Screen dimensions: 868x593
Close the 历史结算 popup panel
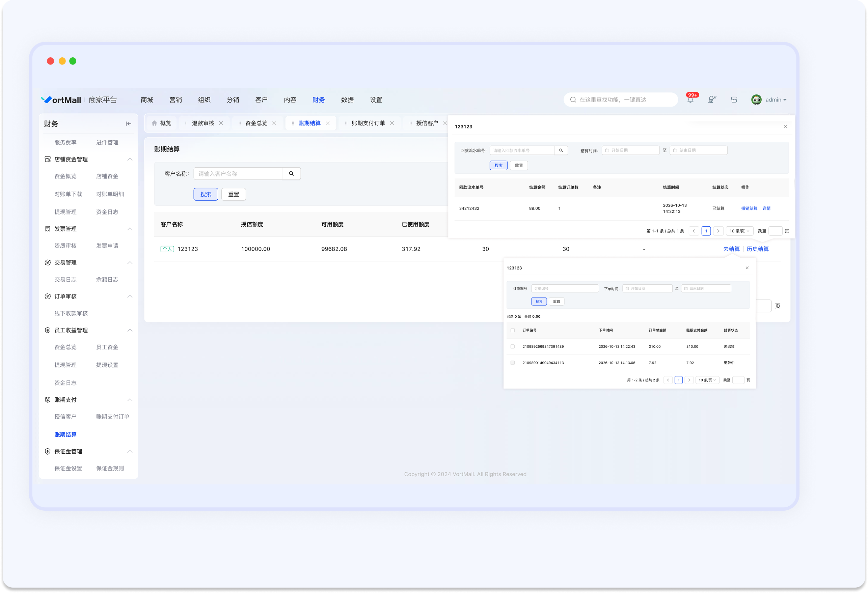pos(785,126)
